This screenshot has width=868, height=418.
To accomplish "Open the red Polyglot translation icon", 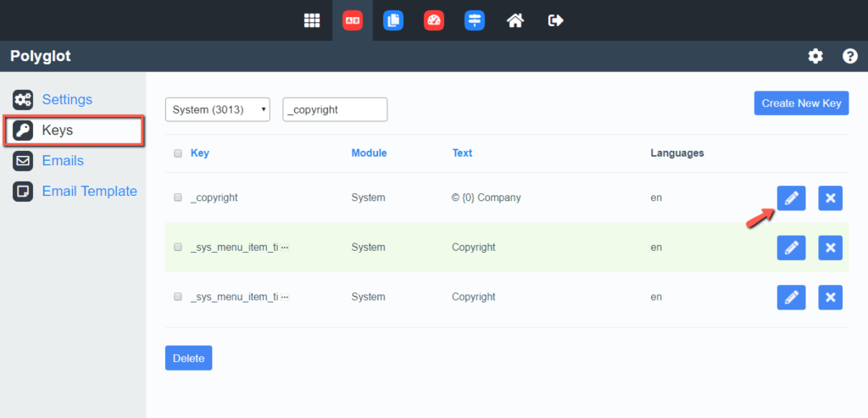I will (353, 20).
